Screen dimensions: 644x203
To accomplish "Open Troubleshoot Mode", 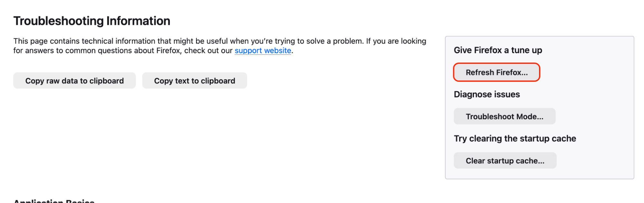I will [x=504, y=116].
